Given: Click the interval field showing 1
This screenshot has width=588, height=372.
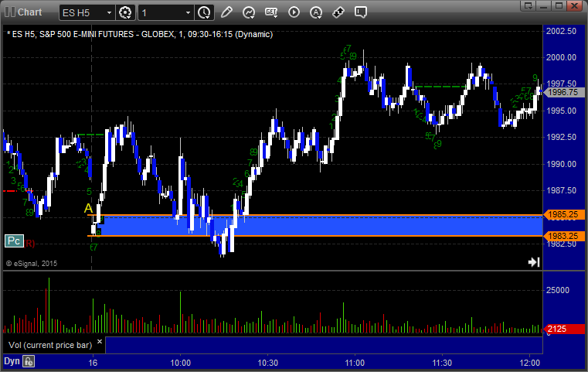Looking at the screenshot, I should [x=161, y=13].
